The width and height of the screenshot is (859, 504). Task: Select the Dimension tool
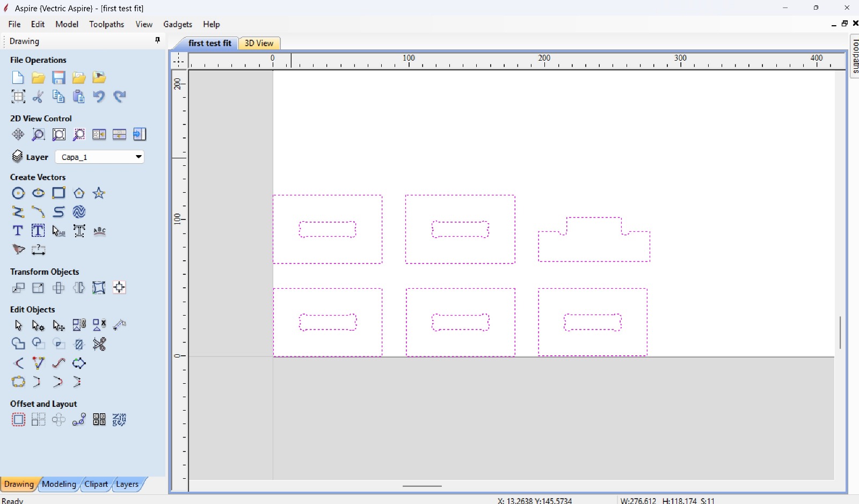tap(38, 250)
